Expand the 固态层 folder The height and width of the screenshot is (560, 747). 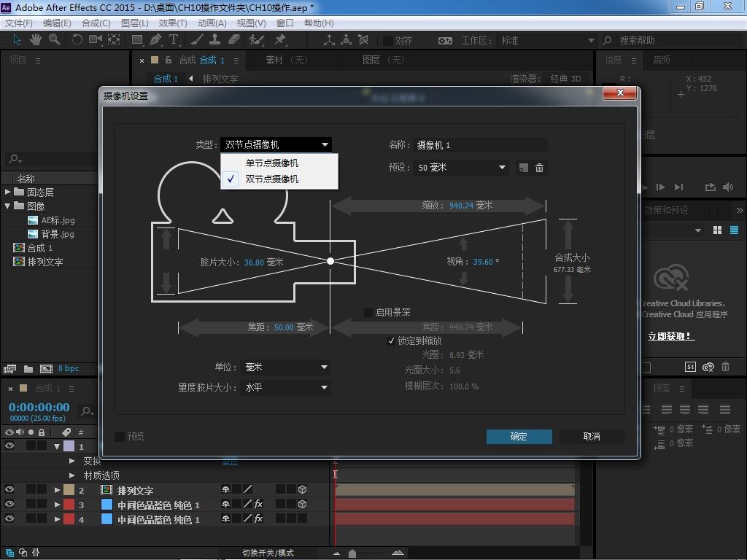[x=7, y=192]
